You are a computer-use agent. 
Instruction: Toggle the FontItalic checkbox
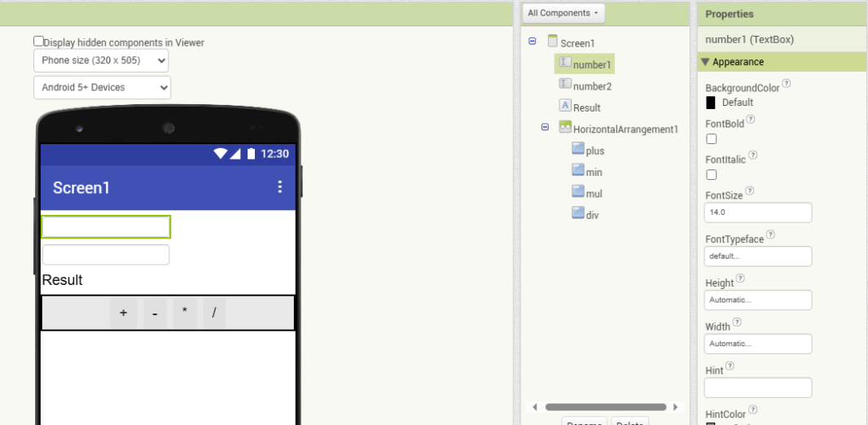click(711, 175)
